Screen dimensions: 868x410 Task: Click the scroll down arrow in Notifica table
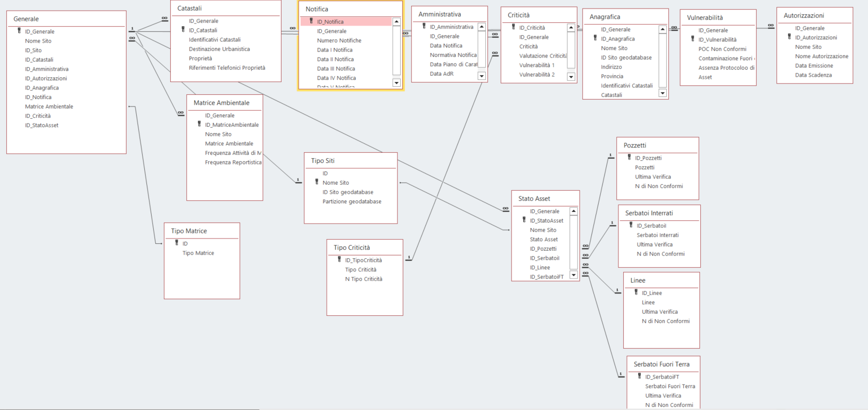pos(396,83)
